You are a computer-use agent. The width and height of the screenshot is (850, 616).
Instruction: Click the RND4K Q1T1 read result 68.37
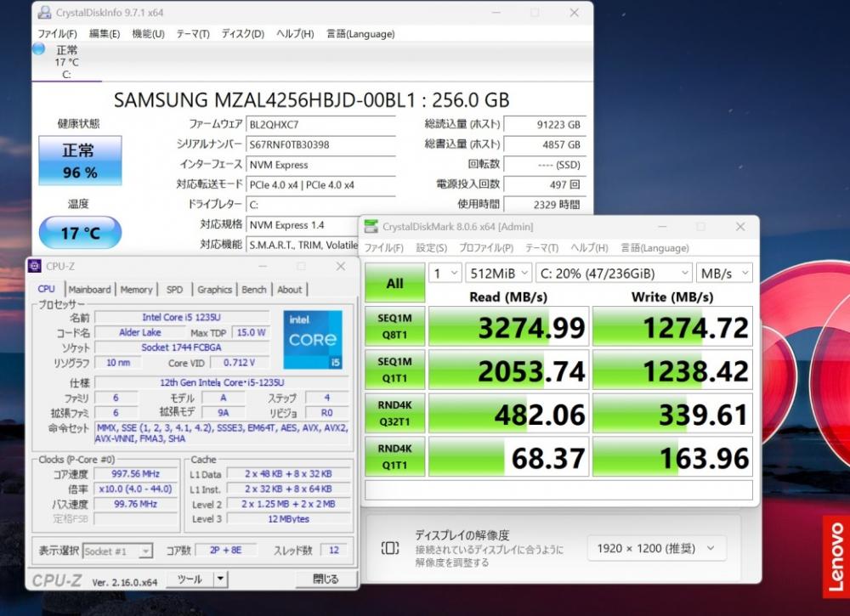point(508,457)
